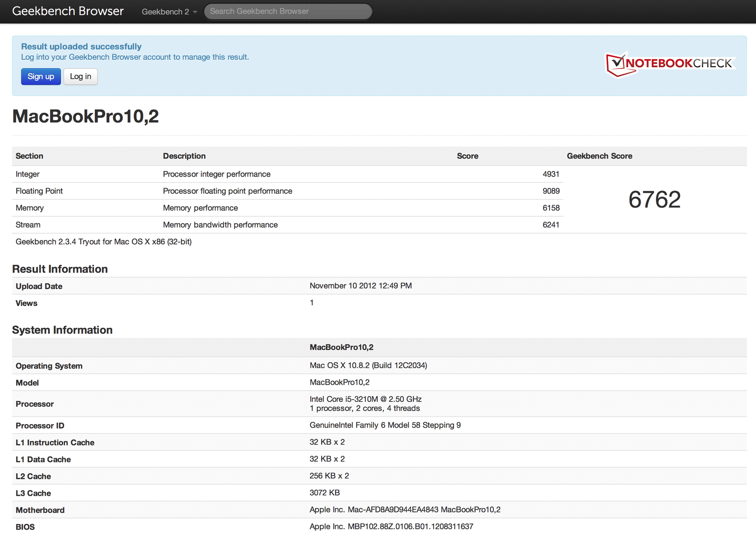The width and height of the screenshot is (756, 534).
Task: Click 'Log into your Geekbench Browser account' text
Action: coord(135,57)
